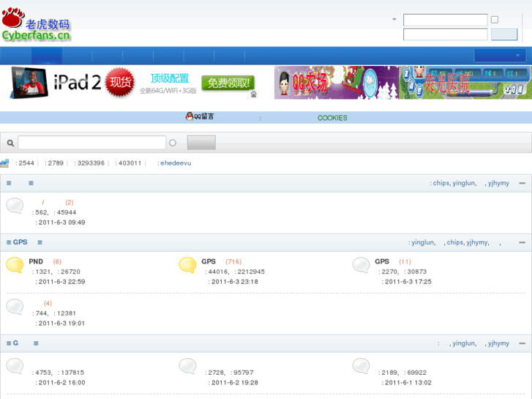Click the login button beside the password field

click(504, 34)
